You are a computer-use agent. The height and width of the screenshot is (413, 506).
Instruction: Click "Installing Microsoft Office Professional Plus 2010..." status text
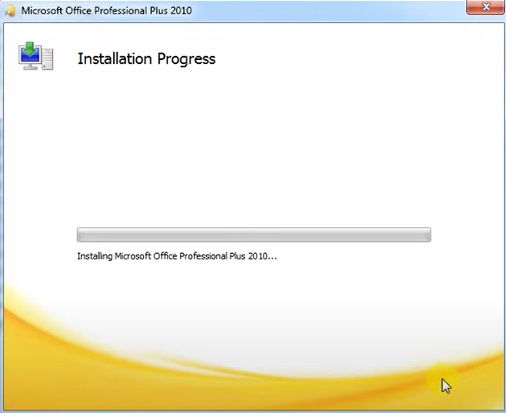(x=177, y=256)
